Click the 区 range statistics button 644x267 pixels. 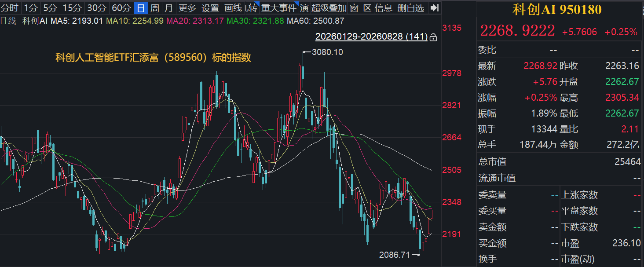click(367, 7)
